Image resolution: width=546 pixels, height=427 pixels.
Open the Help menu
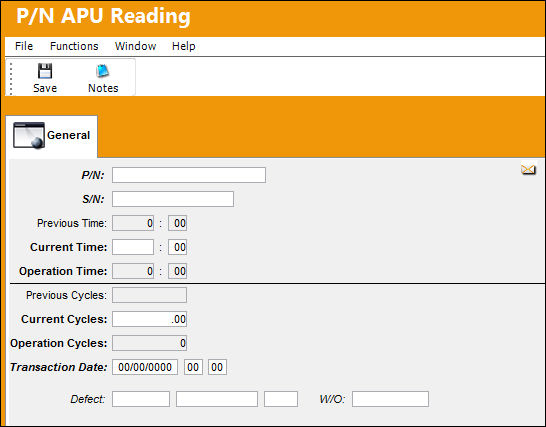point(184,46)
